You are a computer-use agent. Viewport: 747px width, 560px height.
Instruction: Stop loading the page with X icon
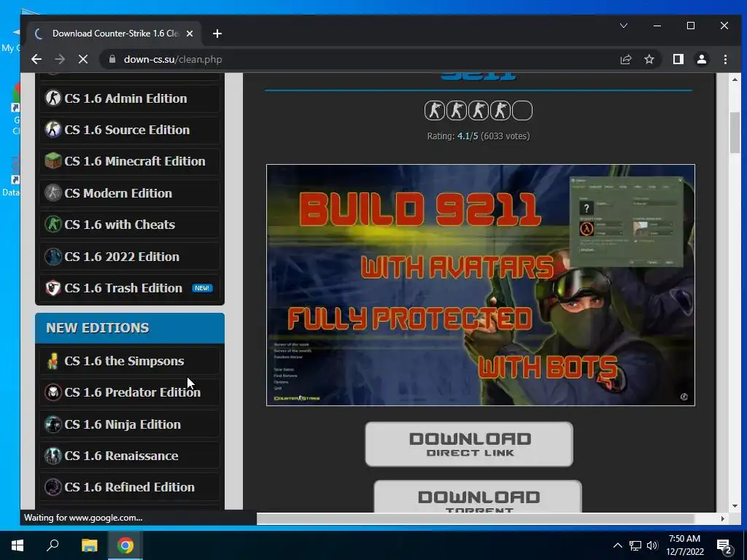83,59
